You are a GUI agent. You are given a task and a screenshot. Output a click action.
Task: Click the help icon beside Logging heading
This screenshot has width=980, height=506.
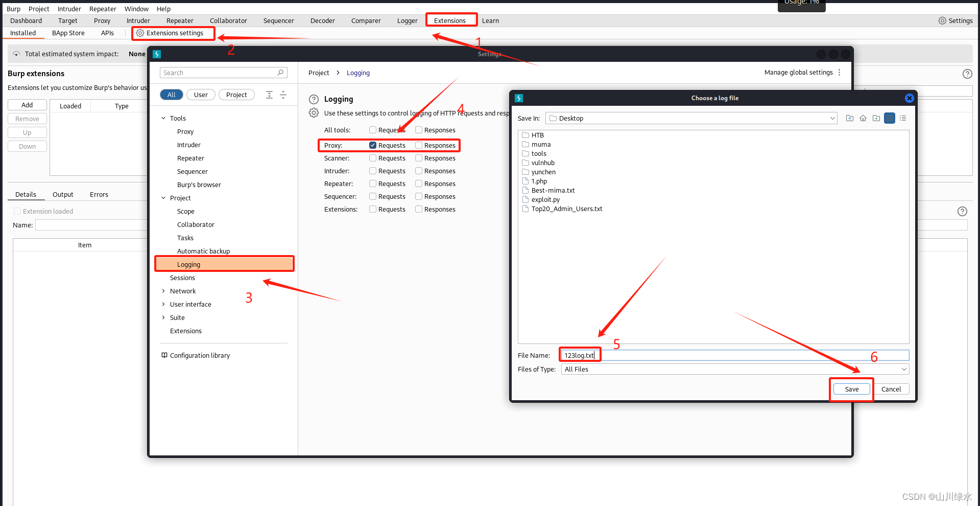pos(314,100)
